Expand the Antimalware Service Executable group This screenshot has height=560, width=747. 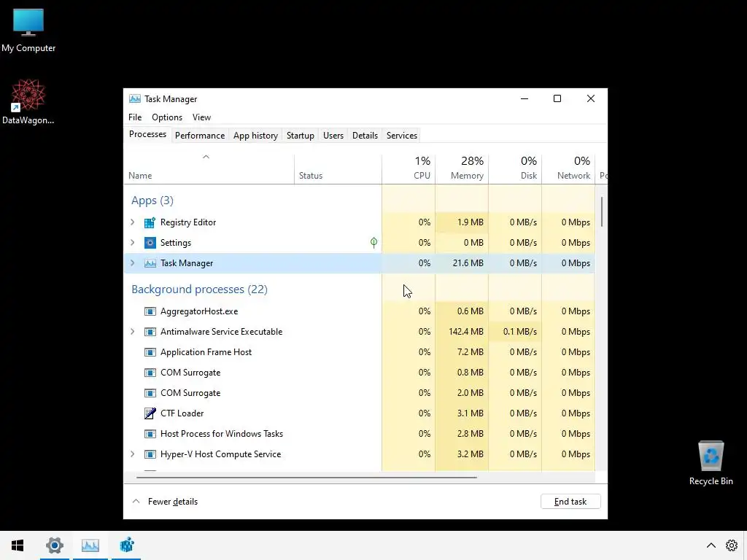(x=133, y=332)
